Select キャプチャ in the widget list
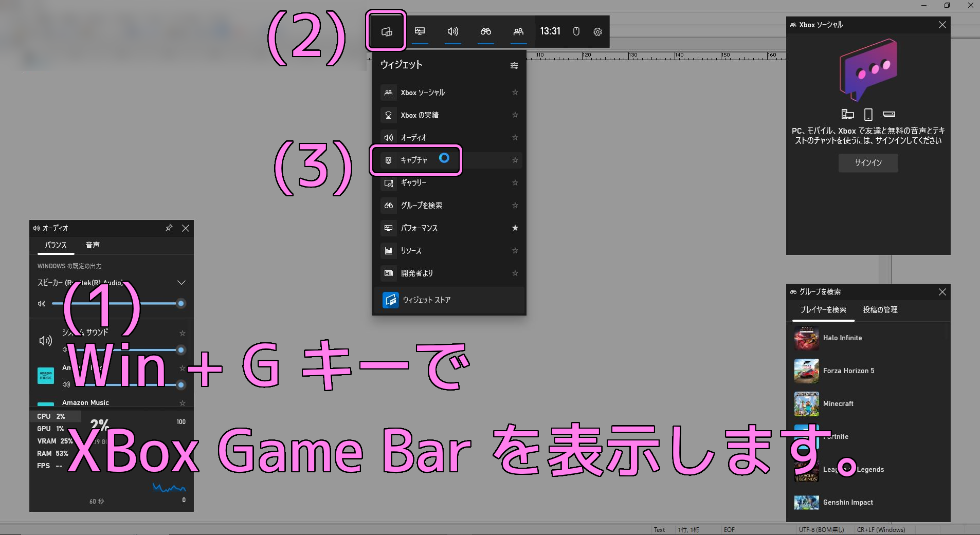The width and height of the screenshot is (980, 535). tap(449, 160)
